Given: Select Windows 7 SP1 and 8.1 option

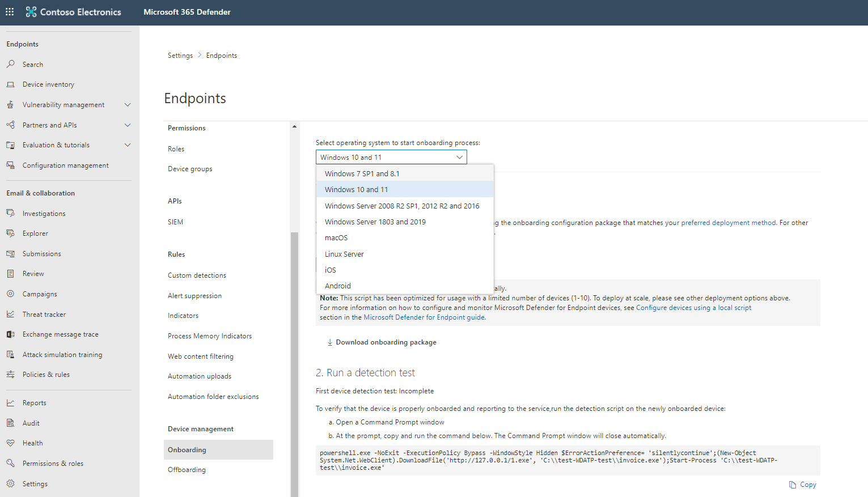Looking at the screenshot, I should [405, 173].
